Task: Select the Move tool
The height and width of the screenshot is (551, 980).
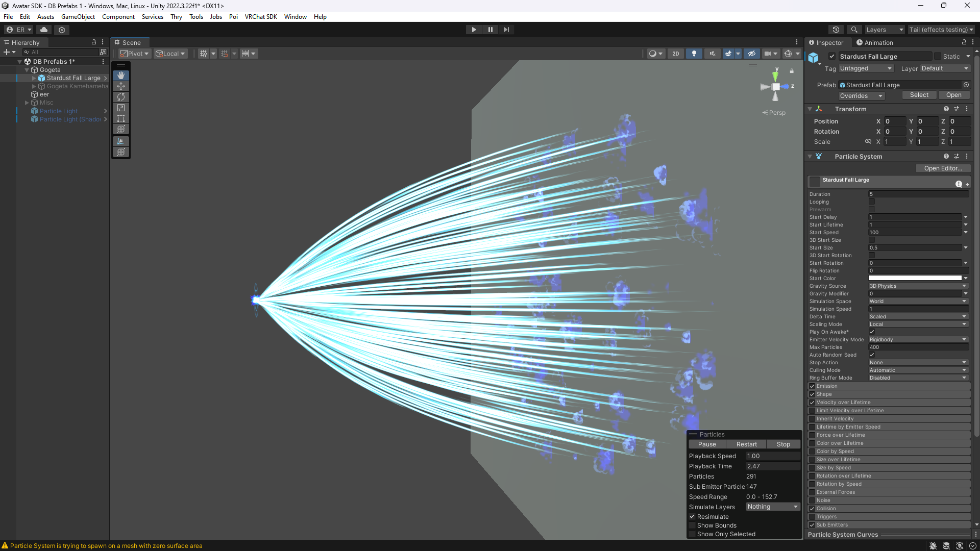Action: (x=121, y=86)
